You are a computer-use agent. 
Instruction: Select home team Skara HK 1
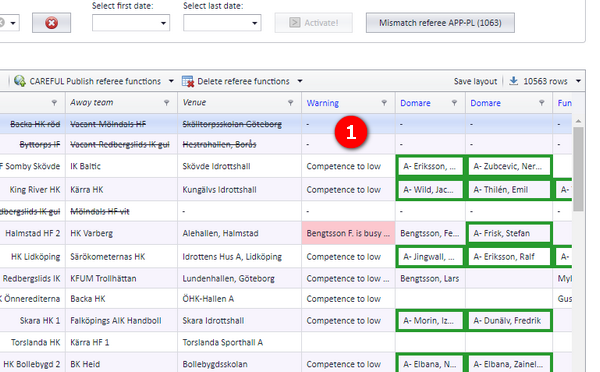(33, 320)
